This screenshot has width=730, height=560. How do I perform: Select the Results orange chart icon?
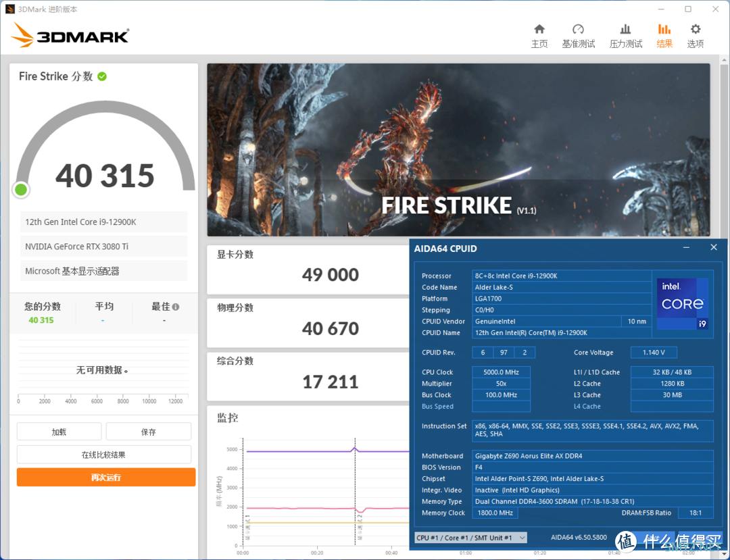(664, 29)
